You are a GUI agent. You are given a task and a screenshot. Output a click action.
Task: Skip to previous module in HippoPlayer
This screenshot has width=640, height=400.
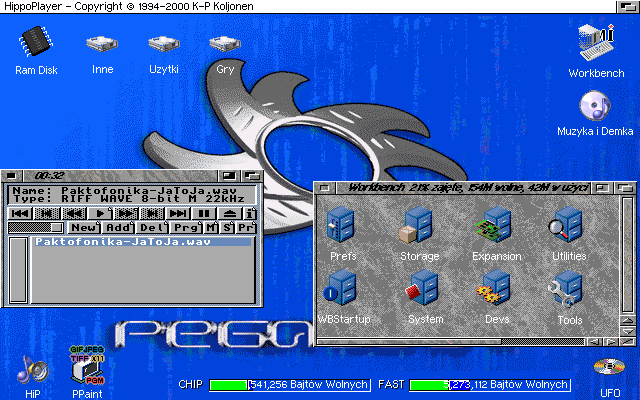20,213
